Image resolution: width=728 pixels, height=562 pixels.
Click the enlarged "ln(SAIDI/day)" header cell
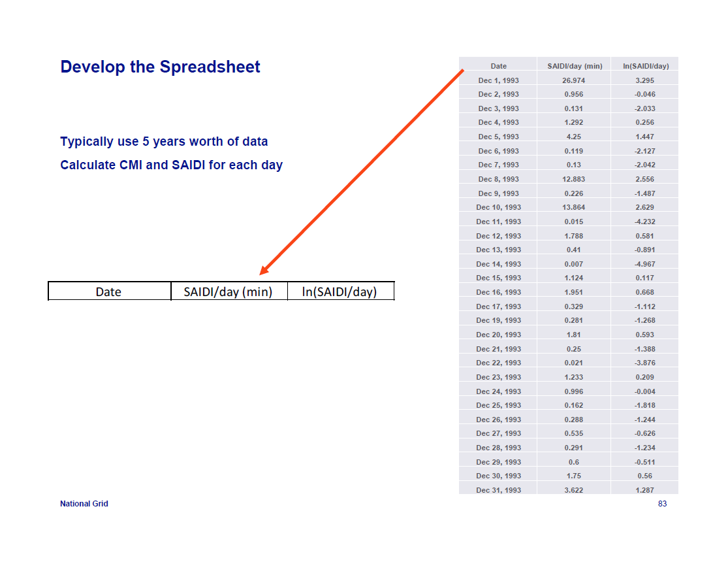coord(340,292)
